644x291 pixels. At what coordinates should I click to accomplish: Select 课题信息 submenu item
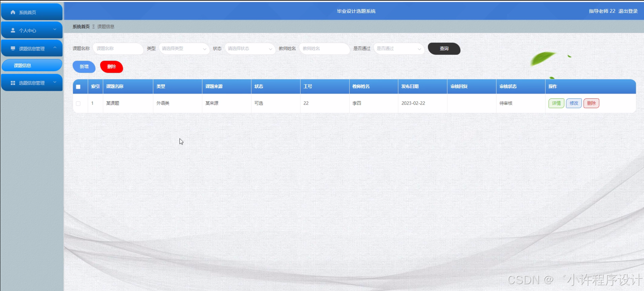pyautogui.click(x=32, y=65)
